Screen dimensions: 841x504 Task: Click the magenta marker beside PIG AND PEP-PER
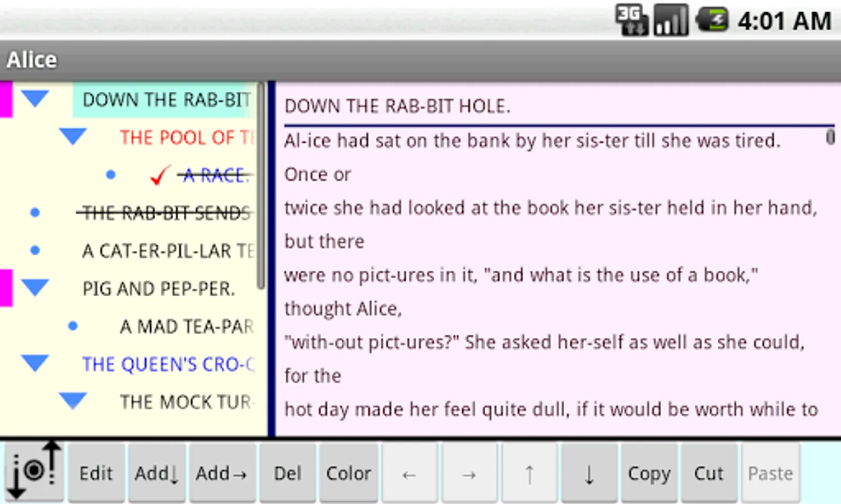(6, 288)
